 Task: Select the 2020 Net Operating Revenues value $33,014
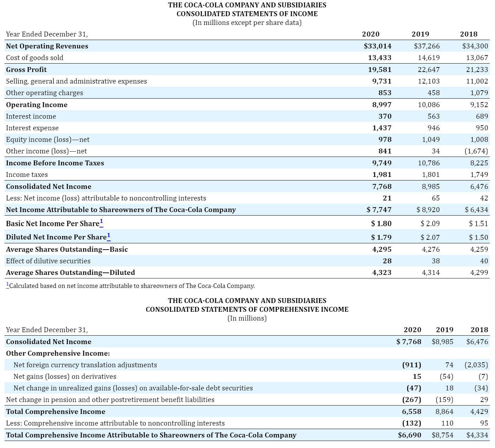377,46
